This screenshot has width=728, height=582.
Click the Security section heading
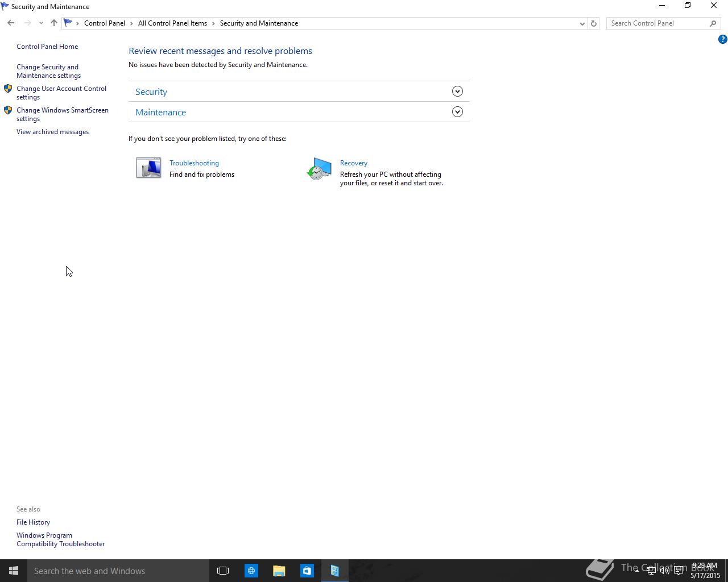(151, 92)
